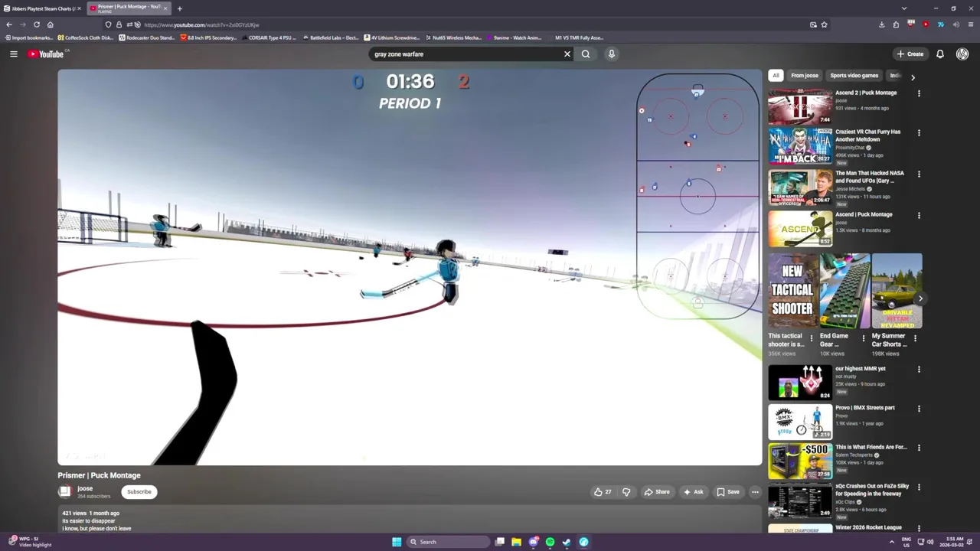Switch to Jibbers Playtest Steam Charts tab

(x=42, y=8)
